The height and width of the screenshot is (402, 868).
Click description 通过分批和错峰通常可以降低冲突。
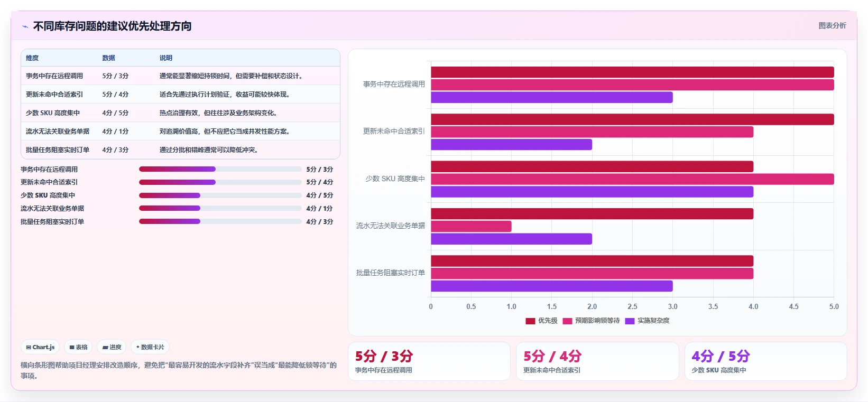(210, 150)
